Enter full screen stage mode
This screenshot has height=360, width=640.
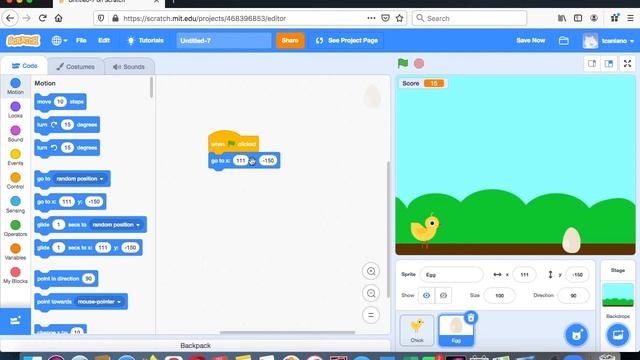pos(627,63)
